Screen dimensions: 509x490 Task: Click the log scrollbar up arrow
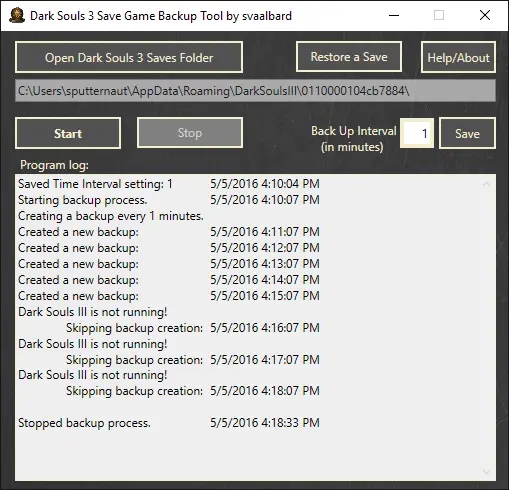pyautogui.click(x=486, y=184)
